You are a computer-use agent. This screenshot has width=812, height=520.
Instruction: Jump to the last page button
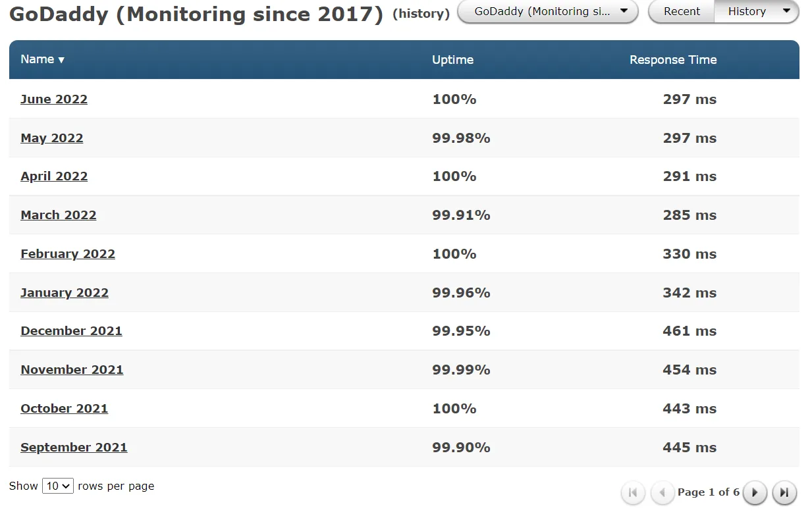pos(784,492)
